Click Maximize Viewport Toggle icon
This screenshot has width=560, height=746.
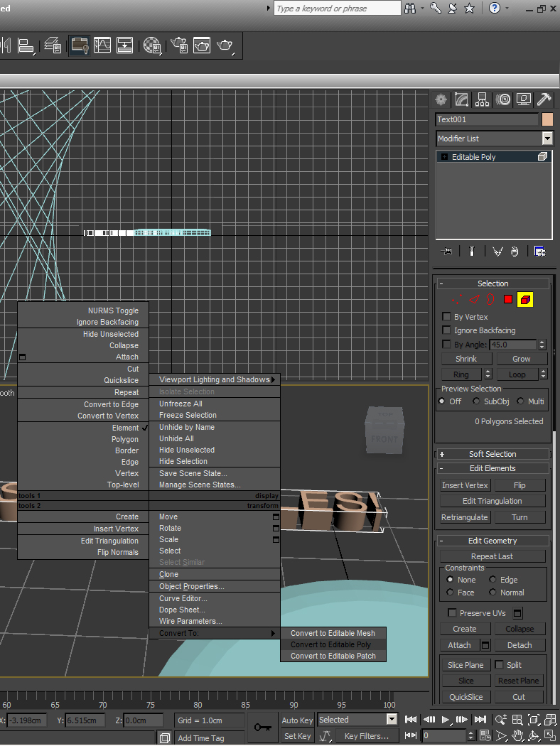[x=550, y=736]
